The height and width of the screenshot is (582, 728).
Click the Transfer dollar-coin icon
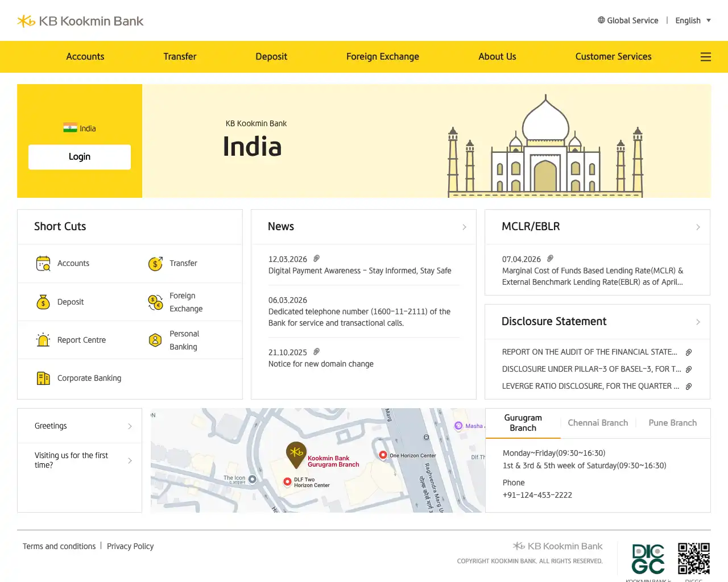tap(155, 263)
